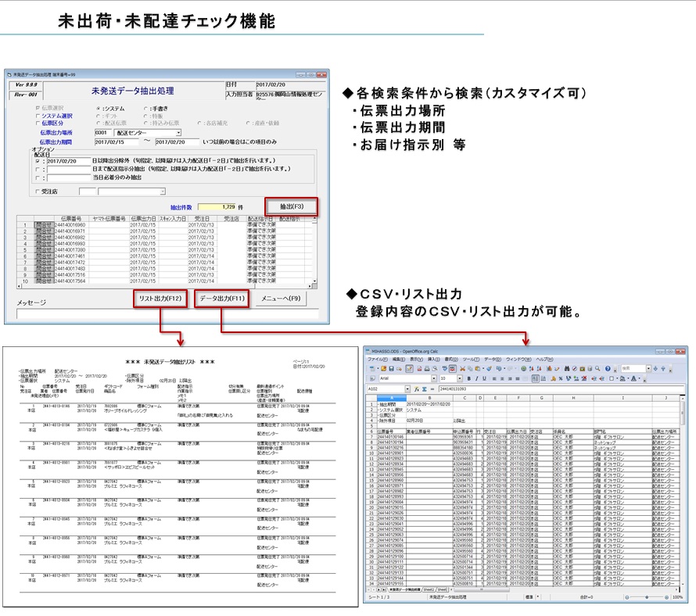Click the Function equals sign icon
Viewport: 696px width, 616px height.
pyautogui.click(x=432, y=389)
